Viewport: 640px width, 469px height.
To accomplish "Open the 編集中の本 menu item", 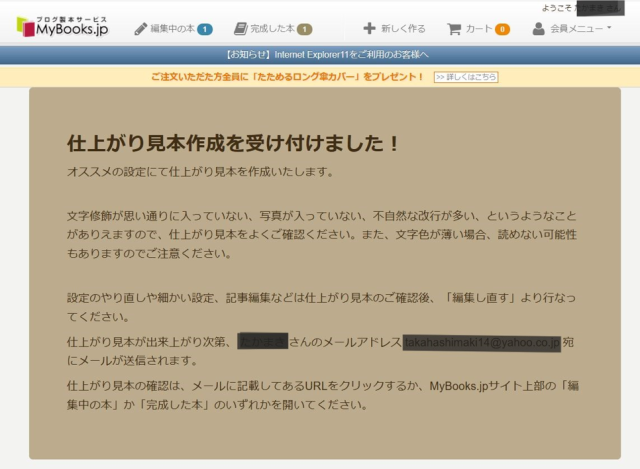I will click(x=171, y=29).
